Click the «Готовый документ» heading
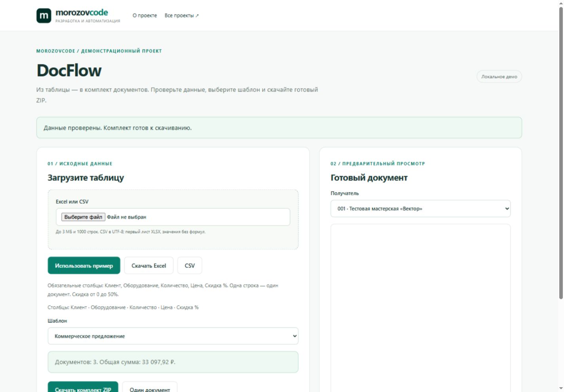This screenshot has width=564, height=392. coord(369,178)
